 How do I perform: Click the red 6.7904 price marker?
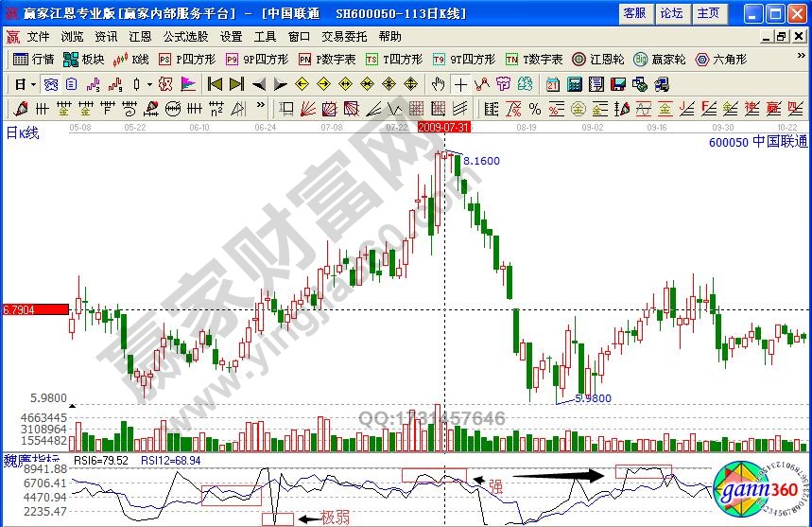coord(34,309)
